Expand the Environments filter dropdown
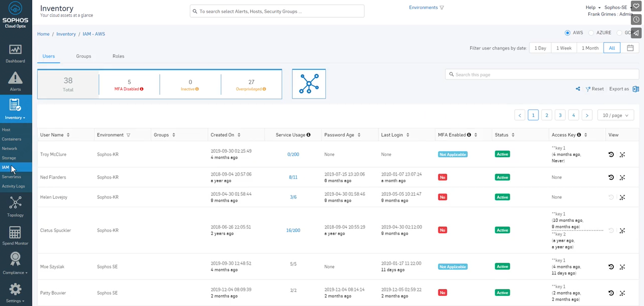 click(426, 7)
